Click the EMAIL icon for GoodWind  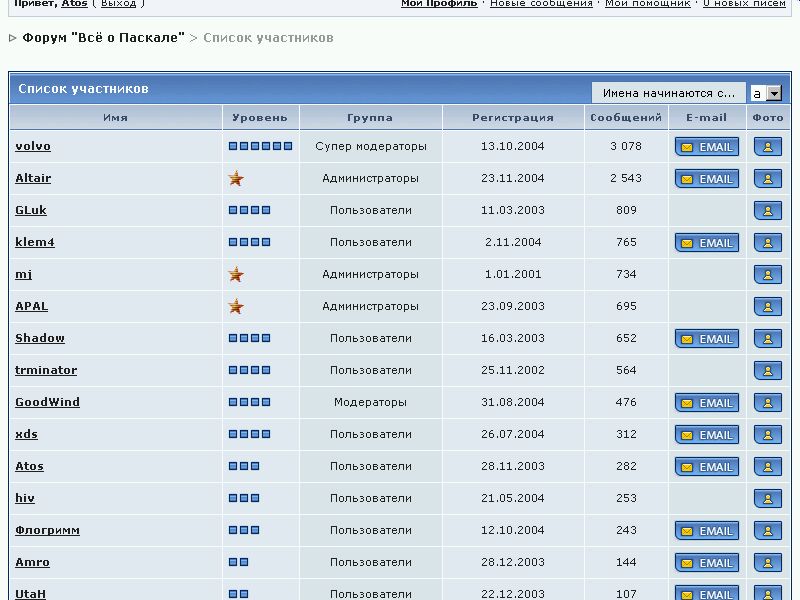(707, 403)
